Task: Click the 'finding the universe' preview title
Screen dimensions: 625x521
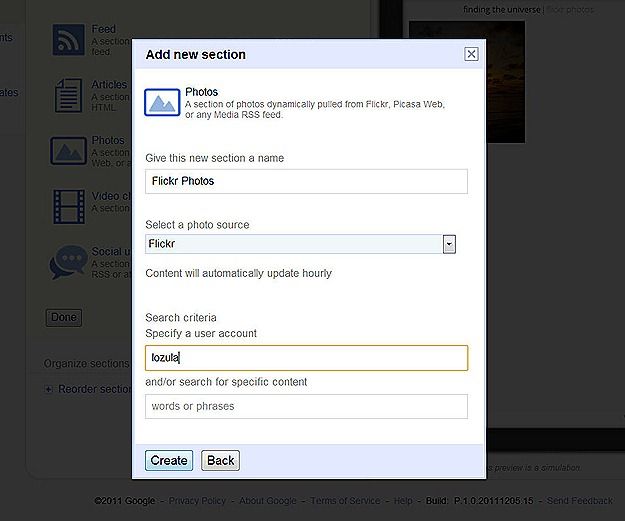Action: pos(501,10)
